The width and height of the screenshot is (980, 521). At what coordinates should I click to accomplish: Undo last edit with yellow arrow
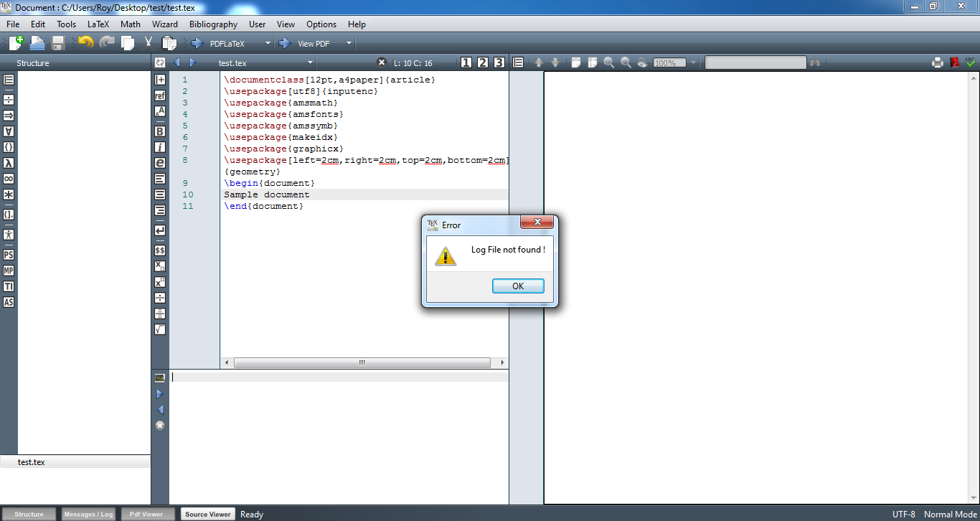[85, 43]
